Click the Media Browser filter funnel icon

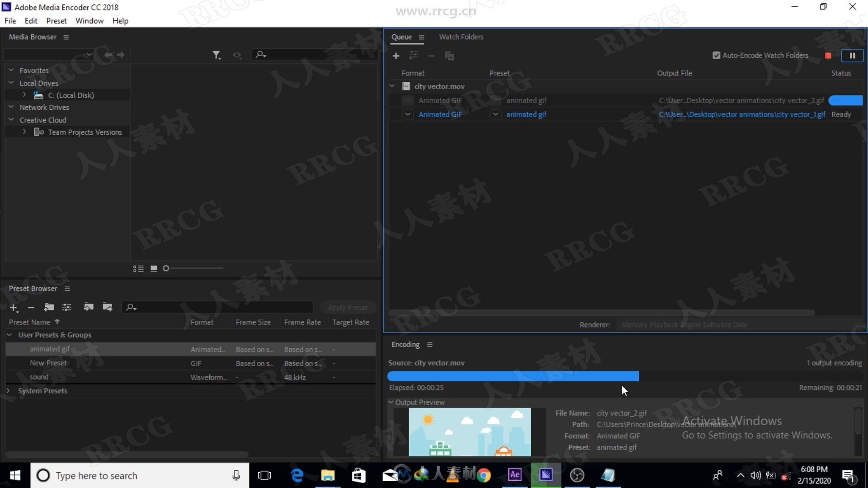click(x=217, y=55)
